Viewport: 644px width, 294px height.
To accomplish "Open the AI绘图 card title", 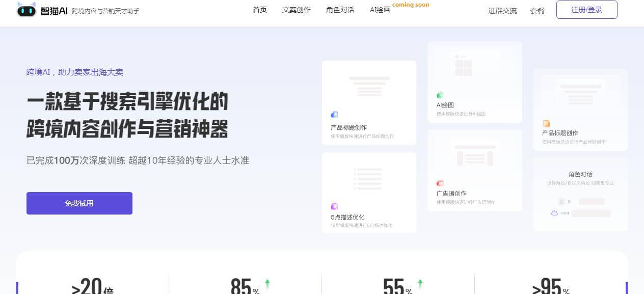I will 445,105.
